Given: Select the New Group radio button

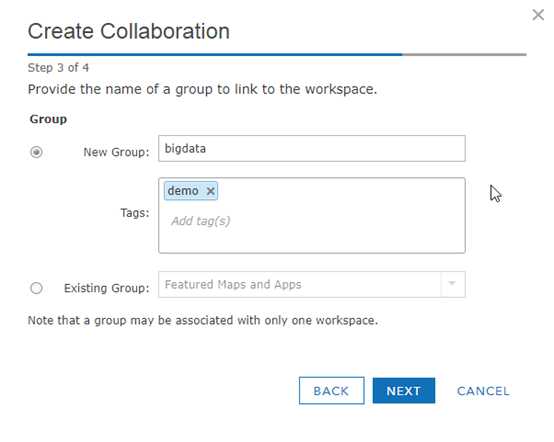Looking at the screenshot, I should click(36, 152).
